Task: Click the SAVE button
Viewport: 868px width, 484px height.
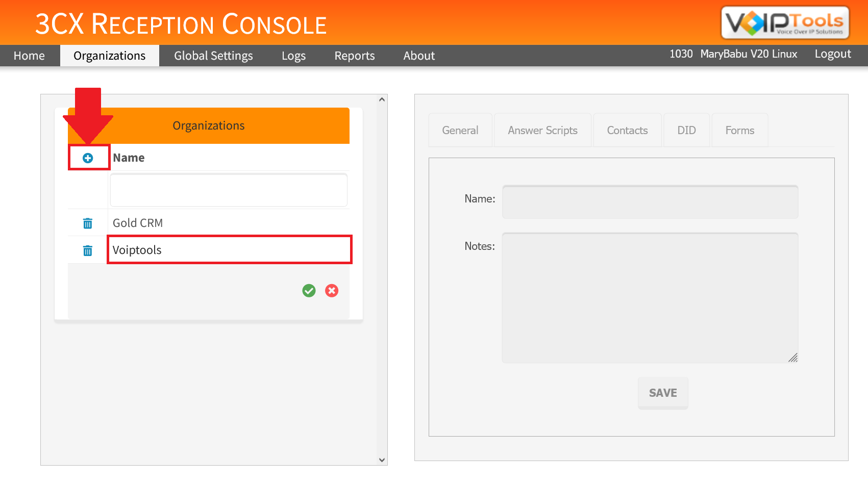Action: tap(662, 393)
